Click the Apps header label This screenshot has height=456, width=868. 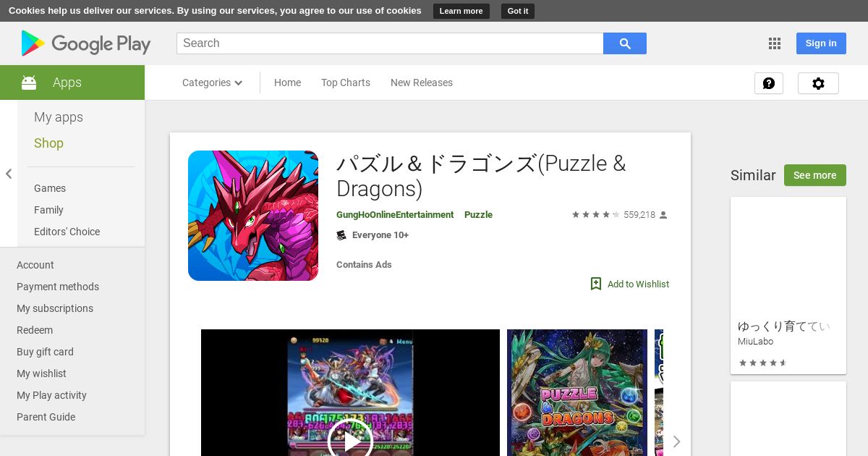point(67,83)
